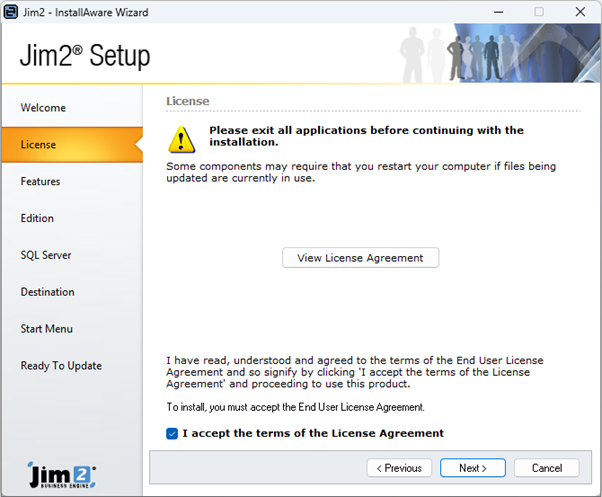
Task: Proceed with the Next button
Action: [473, 468]
